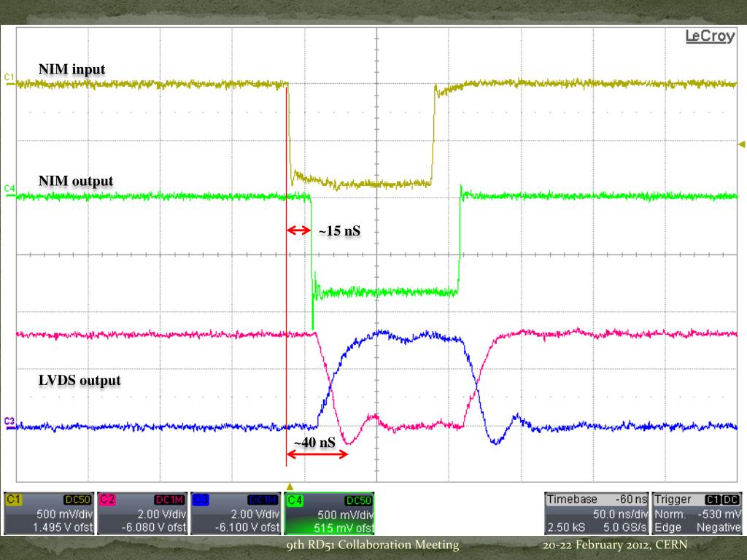Open the Trigger settings box
Image resolution: width=747 pixels, height=560 pixels.
[x=697, y=513]
